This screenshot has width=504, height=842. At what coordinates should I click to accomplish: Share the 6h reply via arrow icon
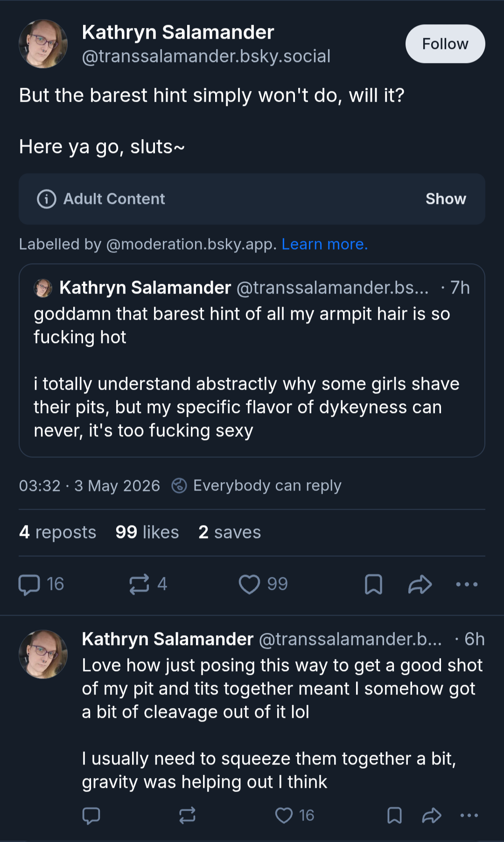pyautogui.click(x=432, y=816)
